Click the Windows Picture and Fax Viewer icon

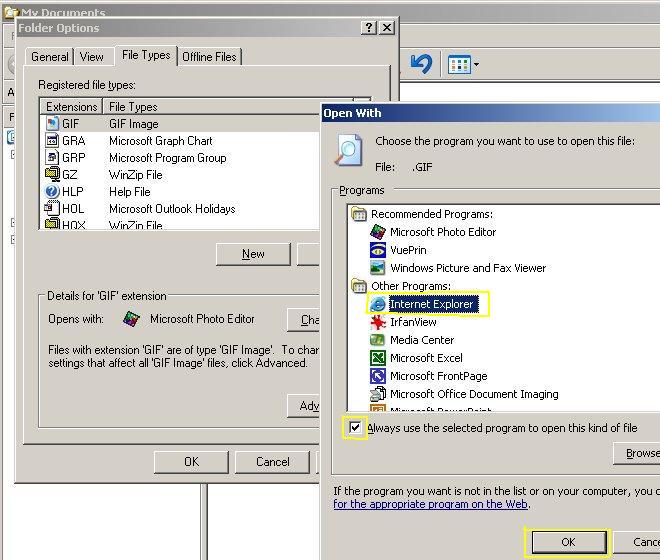click(x=378, y=268)
